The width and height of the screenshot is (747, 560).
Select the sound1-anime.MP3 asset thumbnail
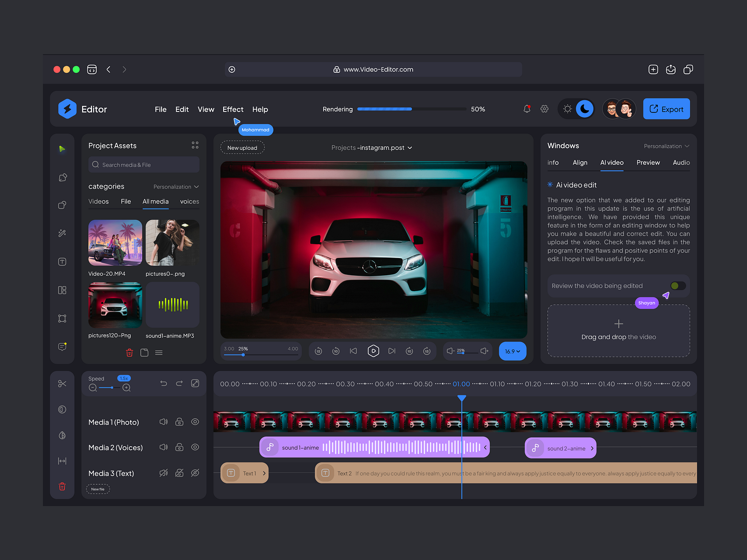[x=172, y=305]
